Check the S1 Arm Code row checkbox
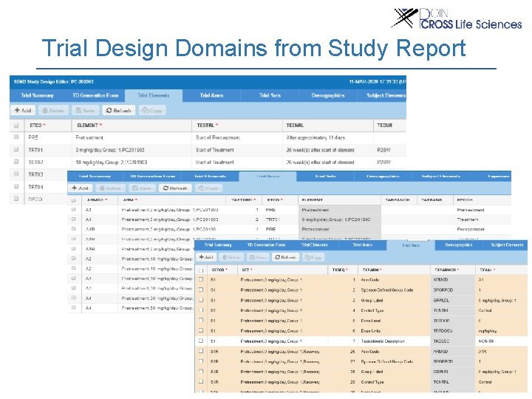Image resolution: width=532 pixels, height=399 pixels. pos(201,279)
